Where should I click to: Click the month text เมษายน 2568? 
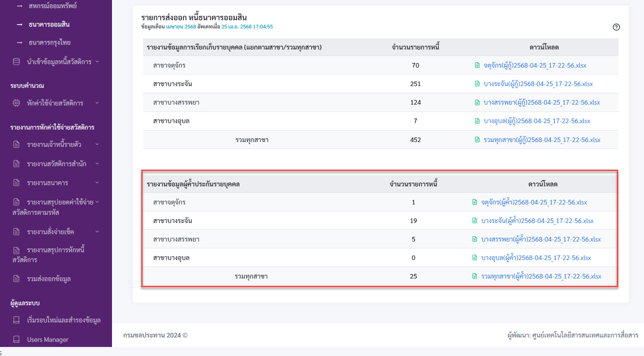pyautogui.click(x=181, y=27)
